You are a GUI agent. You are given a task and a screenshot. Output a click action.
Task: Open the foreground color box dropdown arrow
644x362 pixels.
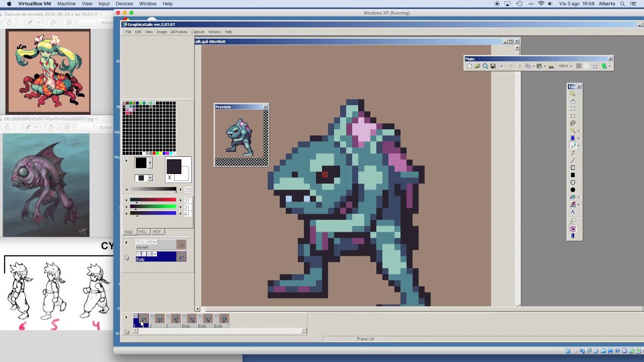tap(150, 162)
